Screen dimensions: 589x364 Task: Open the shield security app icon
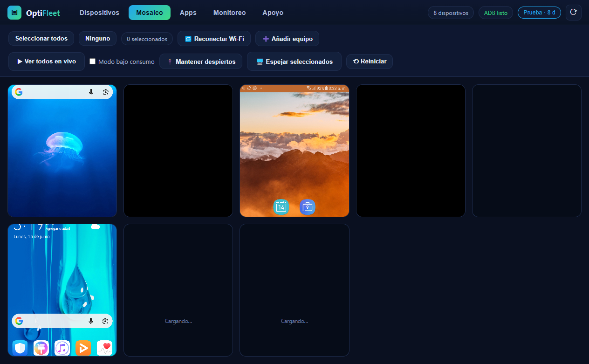(20, 348)
